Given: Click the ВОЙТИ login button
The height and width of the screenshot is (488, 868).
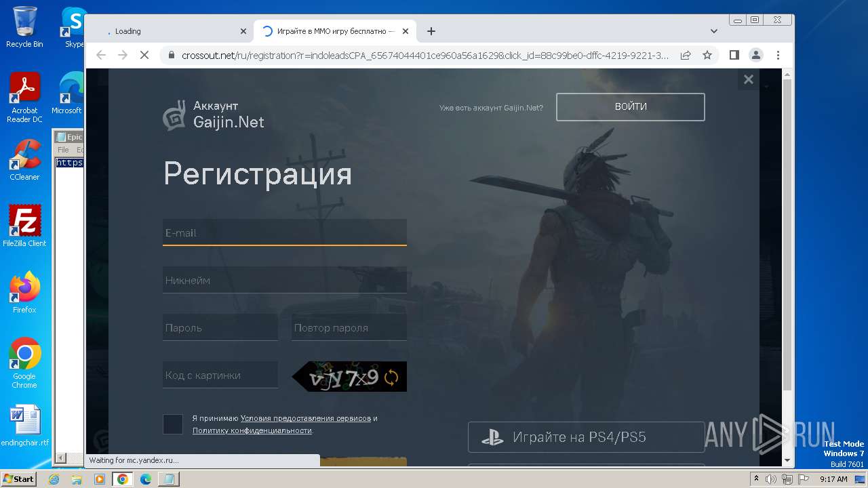Looking at the screenshot, I should pos(631,107).
